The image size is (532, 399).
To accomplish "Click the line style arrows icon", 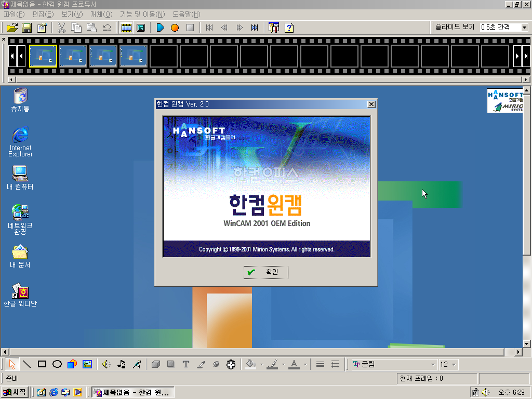I will pos(335,364).
